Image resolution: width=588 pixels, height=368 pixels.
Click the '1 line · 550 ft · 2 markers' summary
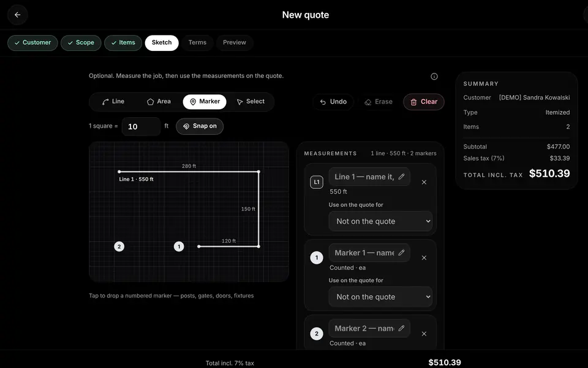pyautogui.click(x=404, y=153)
